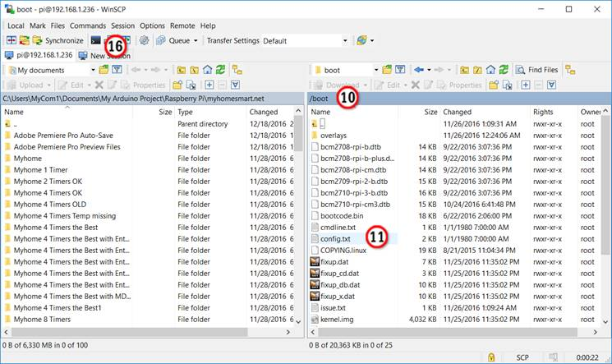Click the remote invert selection icon
612x364 pixels.
551,85
